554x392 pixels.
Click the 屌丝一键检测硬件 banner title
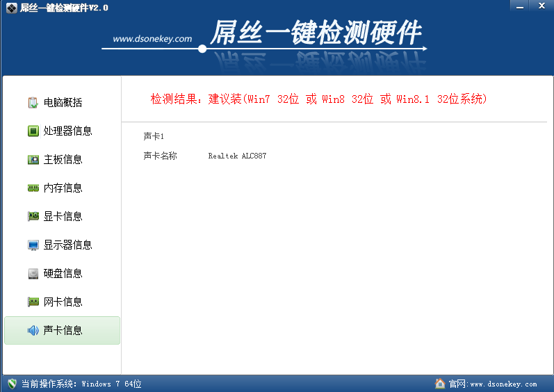(x=315, y=33)
